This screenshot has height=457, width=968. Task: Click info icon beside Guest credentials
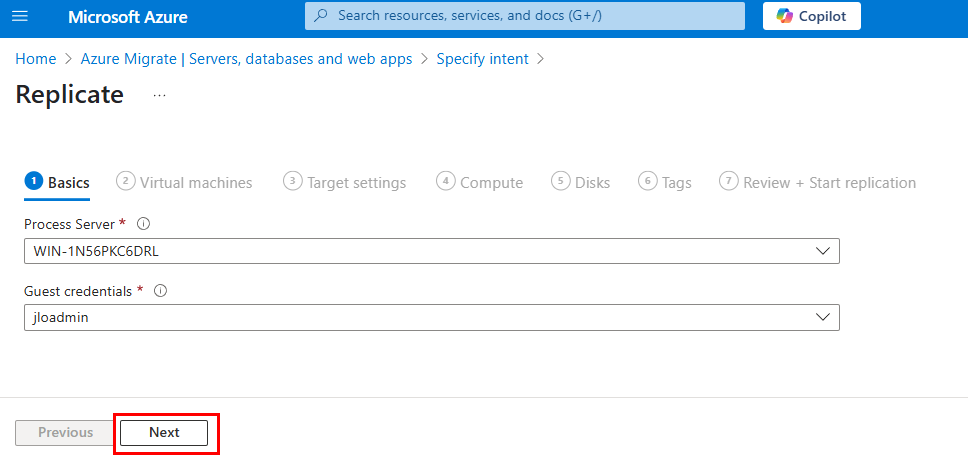161,291
